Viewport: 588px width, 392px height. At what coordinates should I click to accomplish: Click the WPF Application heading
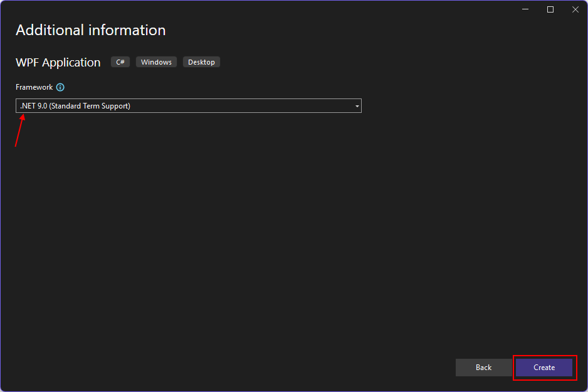click(58, 62)
